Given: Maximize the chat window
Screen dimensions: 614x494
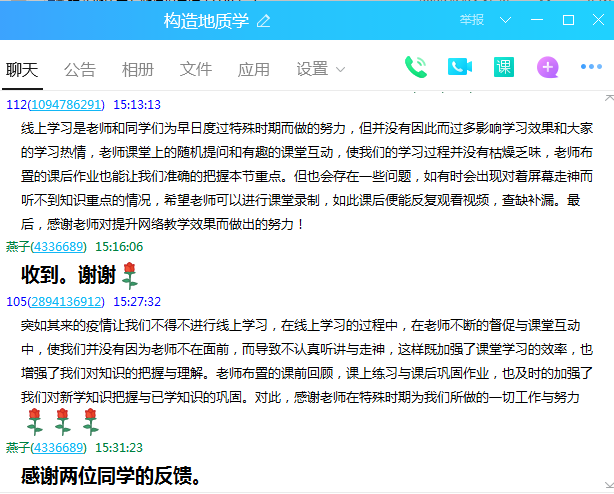Looking at the screenshot, I should click(x=568, y=20).
